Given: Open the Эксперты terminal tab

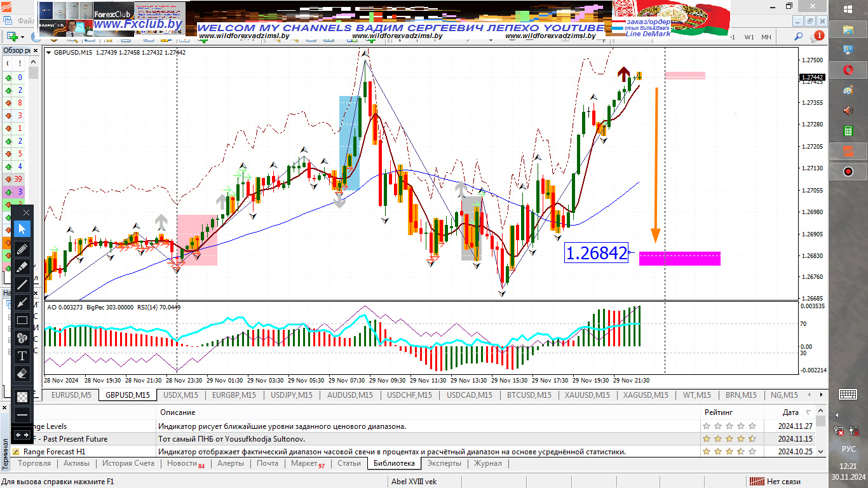Looking at the screenshot, I should (x=444, y=463).
